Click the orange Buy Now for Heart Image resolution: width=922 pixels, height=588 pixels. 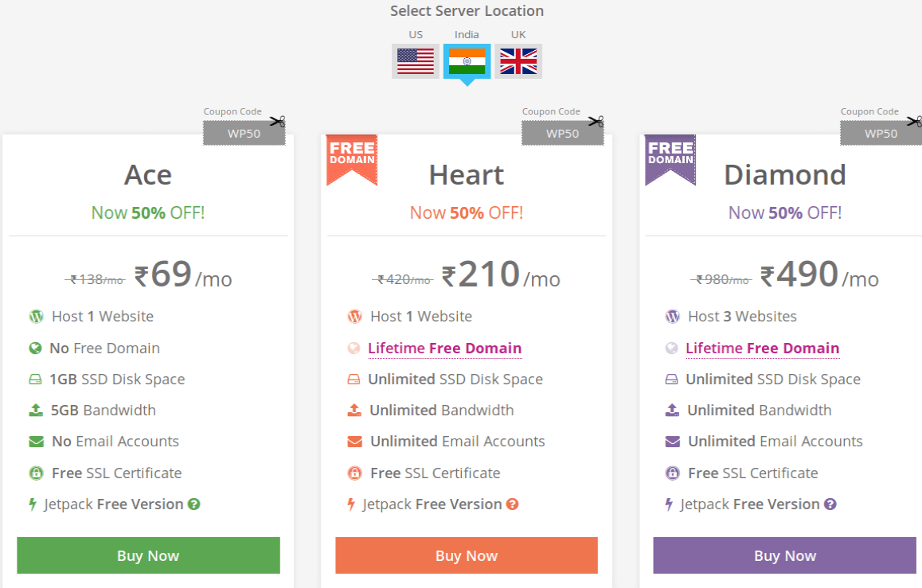tap(467, 555)
